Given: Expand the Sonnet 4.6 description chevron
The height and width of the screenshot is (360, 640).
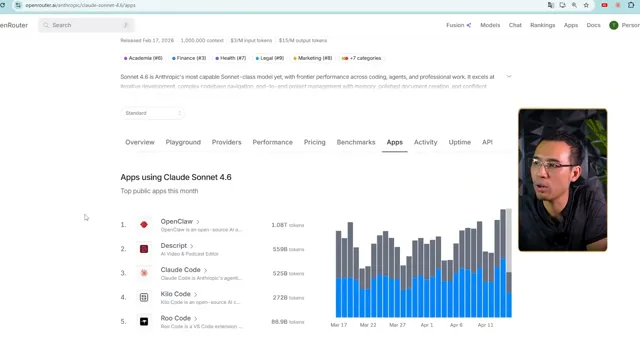Looking at the screenshot, I should pos(509,76).
